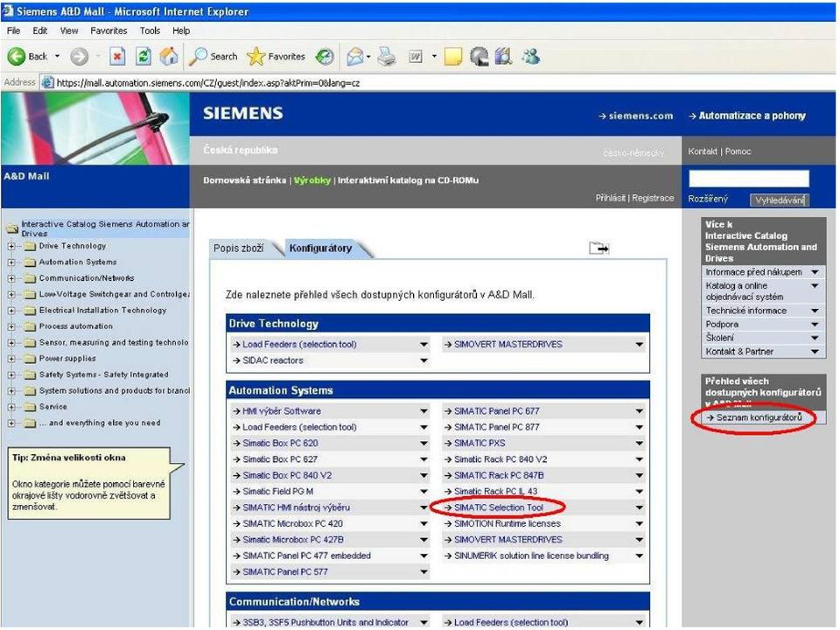
Task: Click the Pomoc help link
Action: (738, 151)
